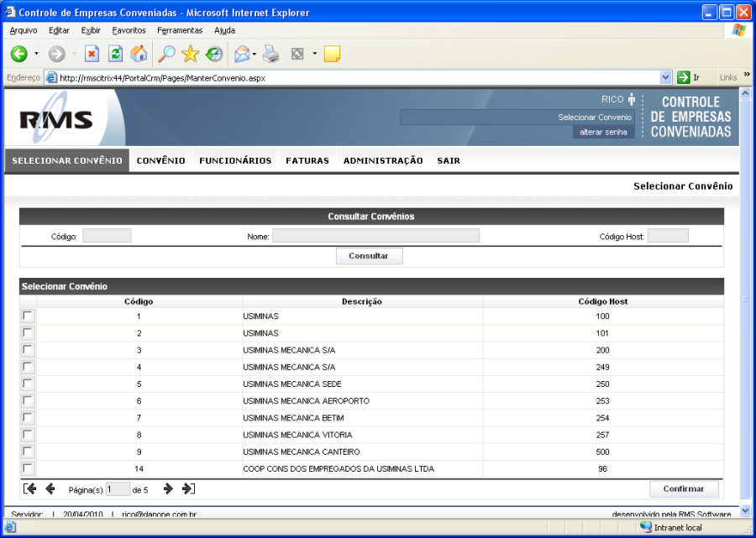Go to last page arrow
This screenshot has width=756, height=538.
coord(188,488)
